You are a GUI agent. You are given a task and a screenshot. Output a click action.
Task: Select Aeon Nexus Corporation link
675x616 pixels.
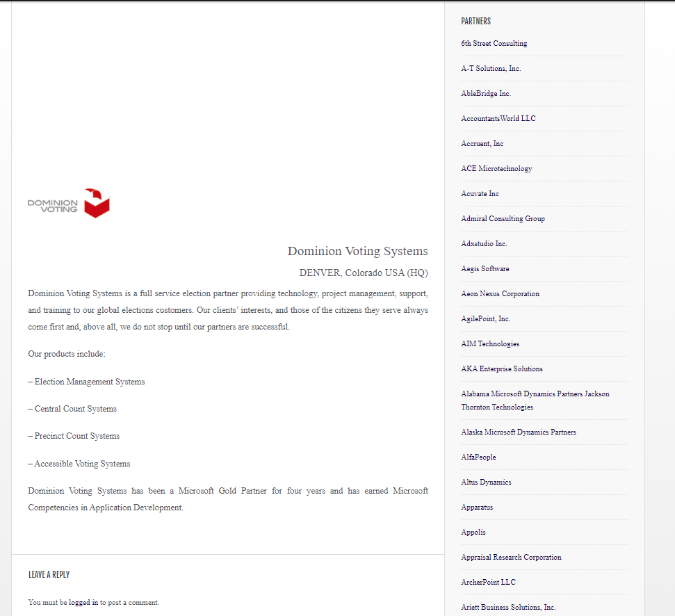coord(501,293)
